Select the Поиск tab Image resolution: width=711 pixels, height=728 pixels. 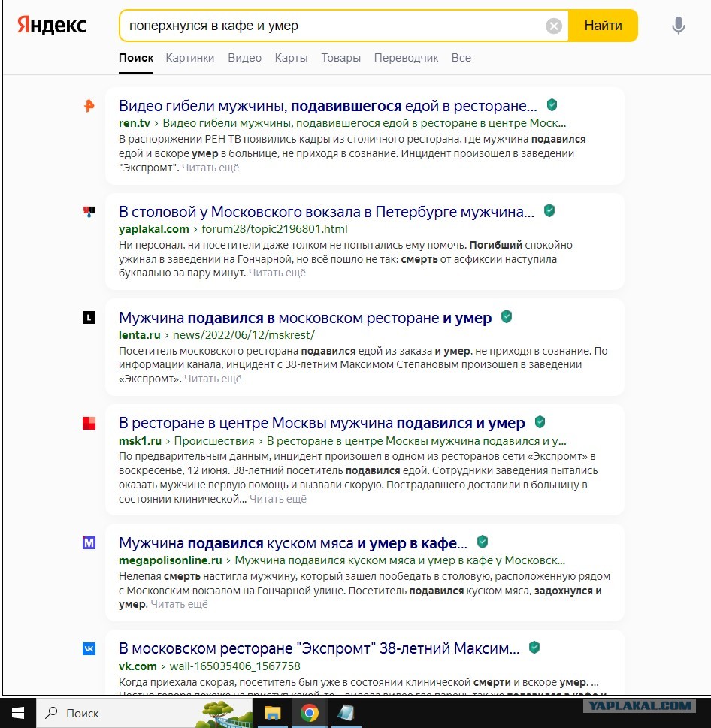coord(135,58)
